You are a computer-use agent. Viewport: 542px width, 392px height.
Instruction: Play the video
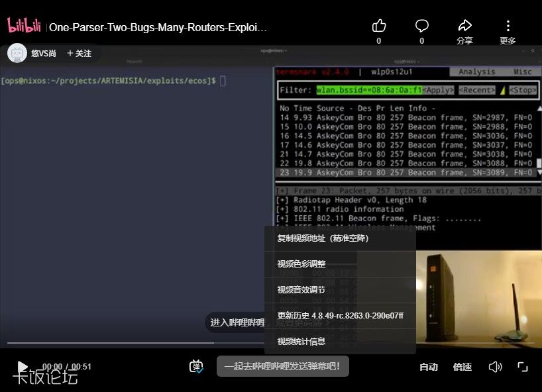coord(23,366)
